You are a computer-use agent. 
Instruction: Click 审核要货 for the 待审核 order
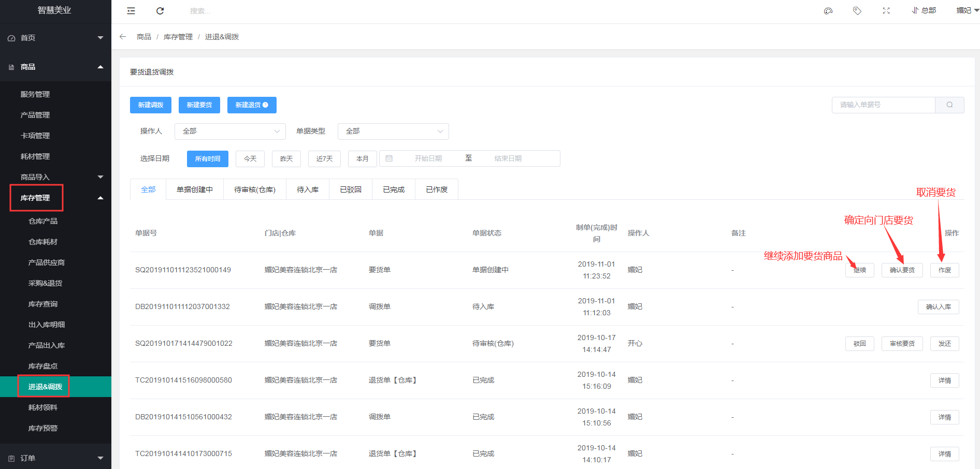point(902,344)
